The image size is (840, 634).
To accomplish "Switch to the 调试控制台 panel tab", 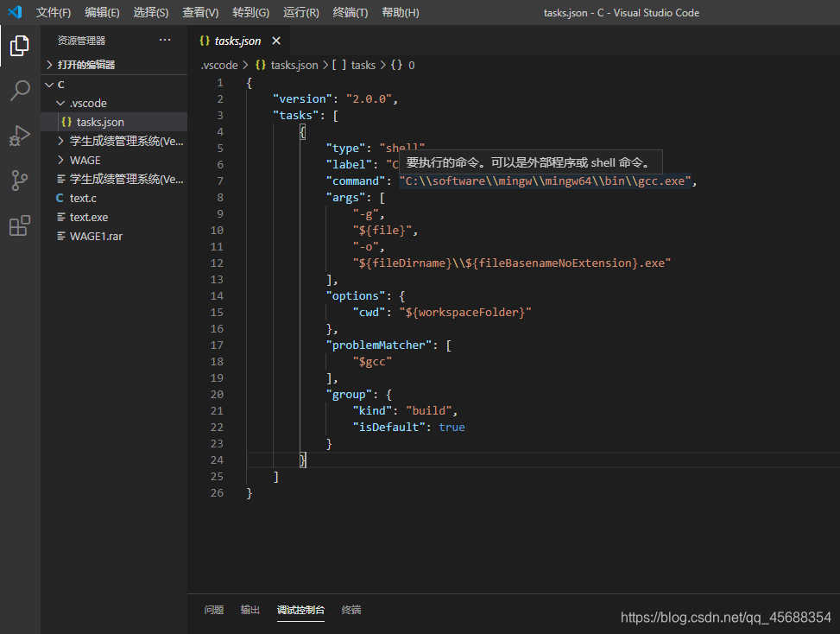I will tap(300, 610).
